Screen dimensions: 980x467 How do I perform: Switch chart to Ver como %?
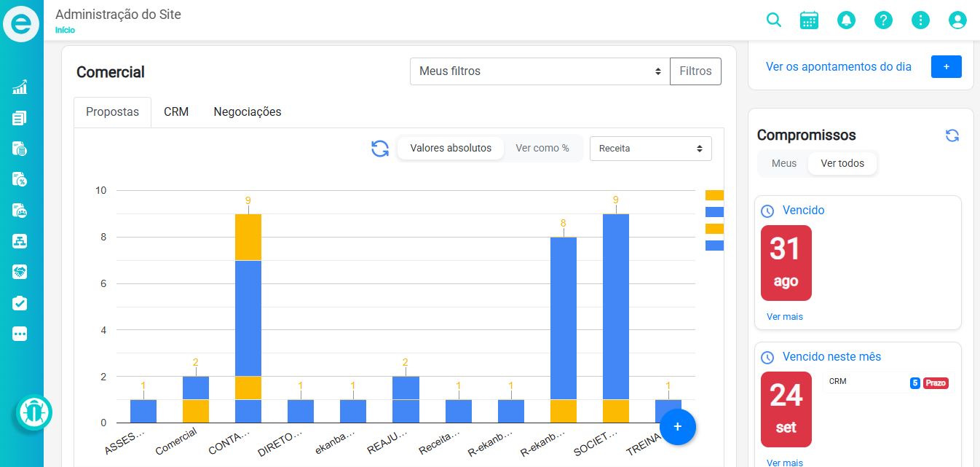542,148
